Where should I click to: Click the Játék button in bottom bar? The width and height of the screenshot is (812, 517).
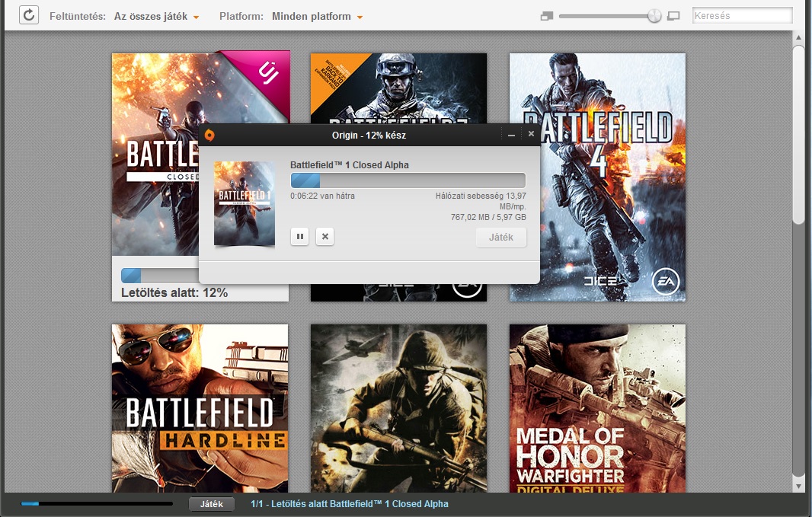click(x=211, y=504)
